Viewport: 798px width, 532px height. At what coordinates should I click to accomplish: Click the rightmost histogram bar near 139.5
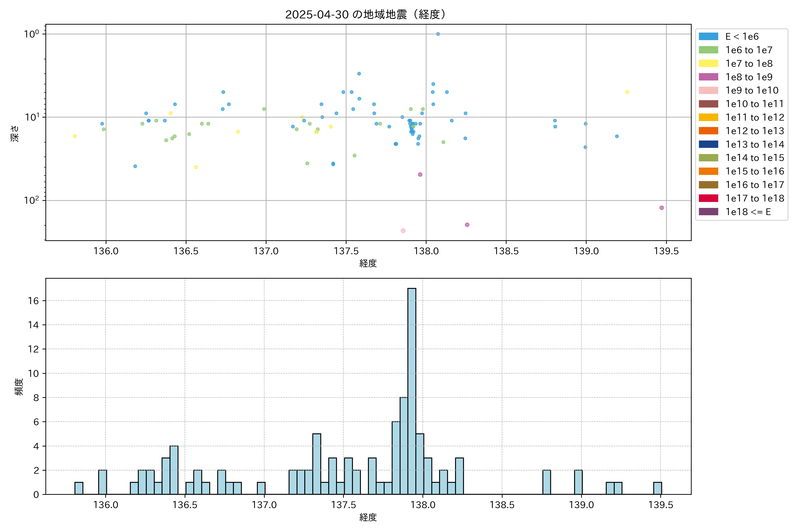pyautogui.click(x=657, y=488)
